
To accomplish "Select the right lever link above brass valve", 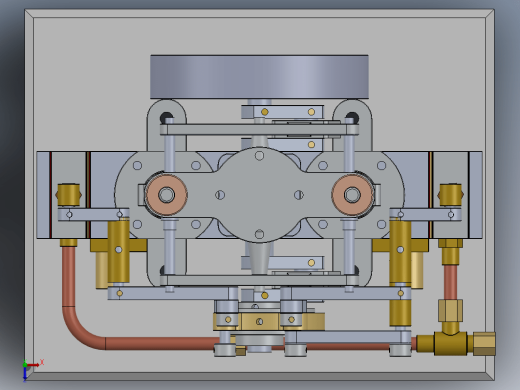I will pos(425,214).
